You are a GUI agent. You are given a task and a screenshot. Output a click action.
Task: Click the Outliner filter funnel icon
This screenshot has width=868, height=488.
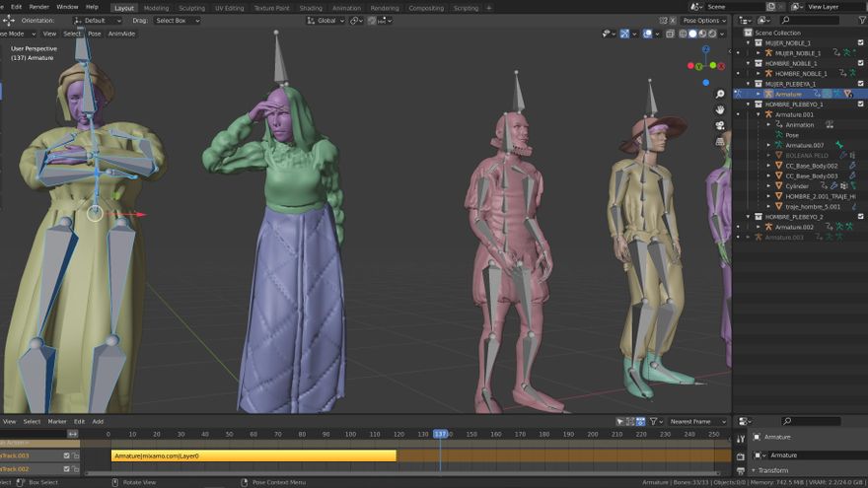pyautogui.click(x=862, y=21)
